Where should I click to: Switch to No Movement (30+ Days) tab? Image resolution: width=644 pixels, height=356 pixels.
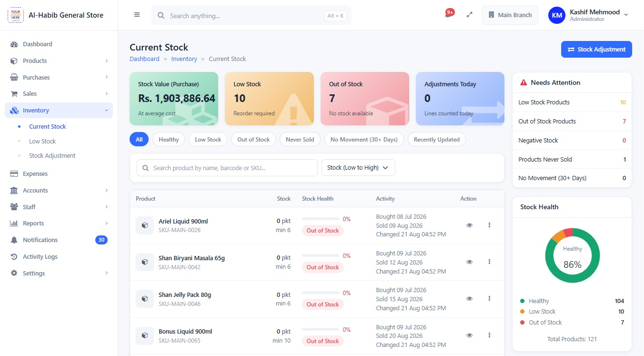[364, 140]
